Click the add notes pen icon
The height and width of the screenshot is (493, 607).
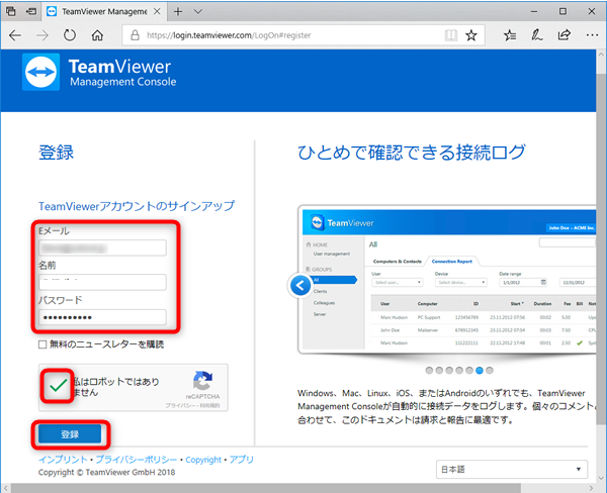(x=537, y=36)
